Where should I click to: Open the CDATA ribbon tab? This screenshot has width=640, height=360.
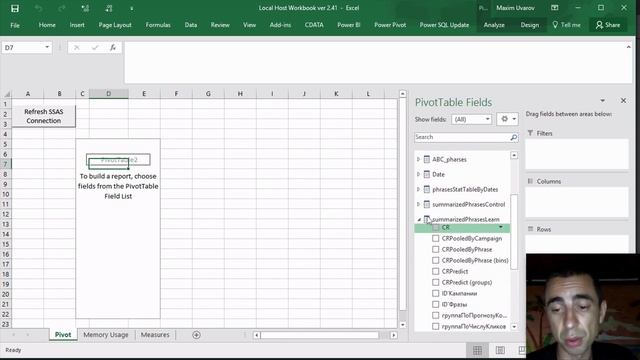(314, 25)
